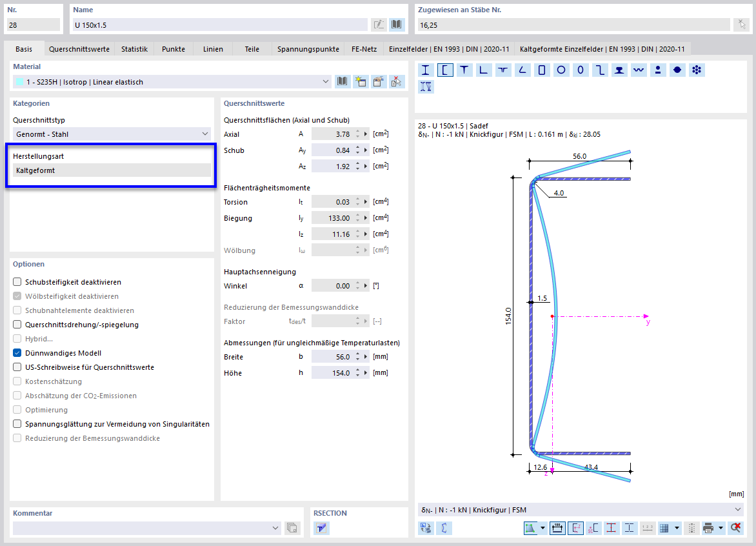Open the material library book icon
The image size is (756, 546).
coord(343,81)
